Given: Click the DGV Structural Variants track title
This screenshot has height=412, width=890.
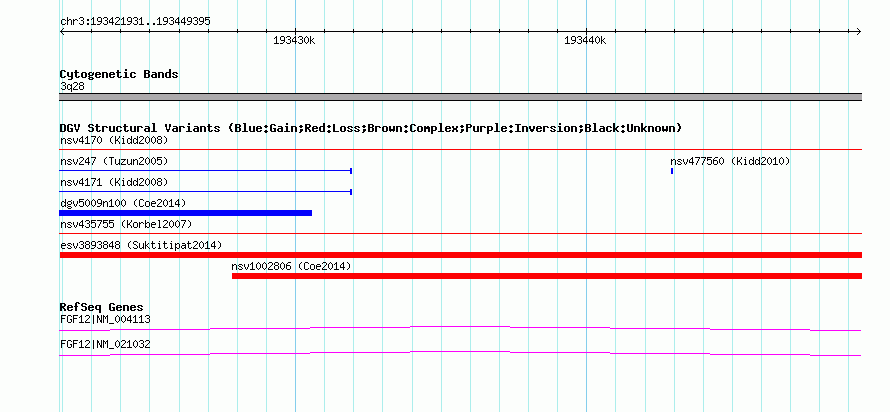Looking at the screenshot, I should coord(371,128).
